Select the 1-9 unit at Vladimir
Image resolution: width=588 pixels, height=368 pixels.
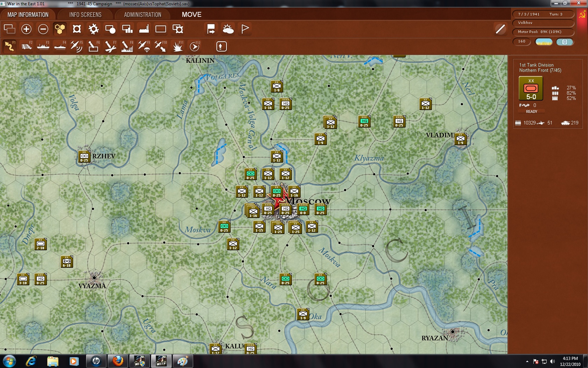pos(460,139)
